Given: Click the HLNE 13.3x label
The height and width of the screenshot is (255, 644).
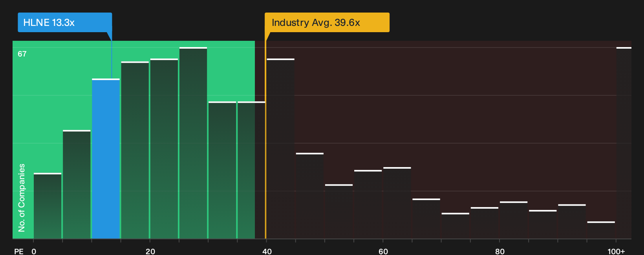Looking at the screenshot, I should 65,22.
